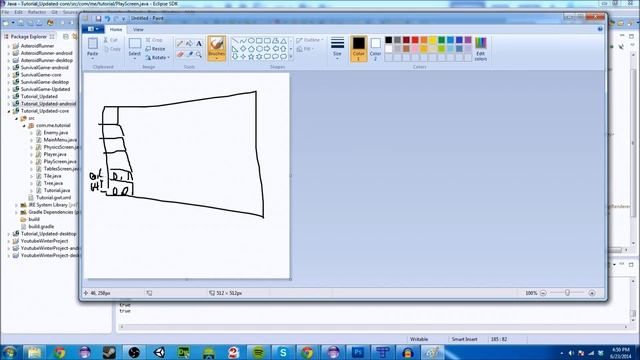Adjust the Paint zoom slider handle
640x360 pixels.
567,293
